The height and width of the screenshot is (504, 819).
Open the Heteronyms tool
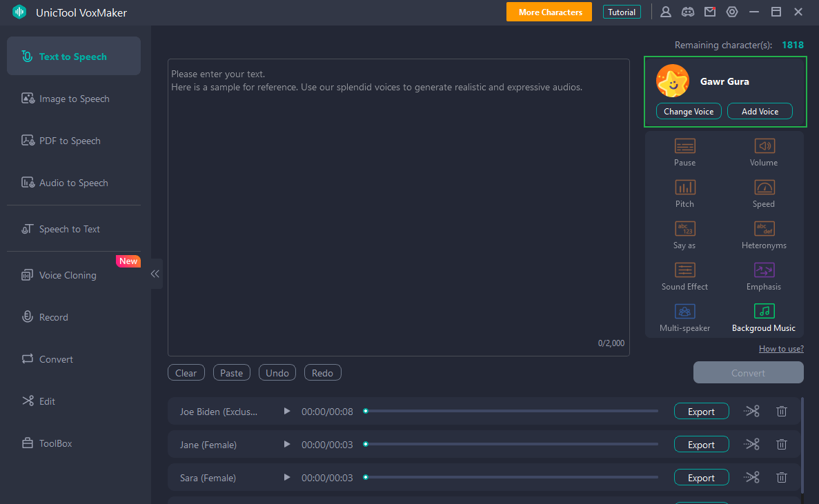[x=764, y=229]
